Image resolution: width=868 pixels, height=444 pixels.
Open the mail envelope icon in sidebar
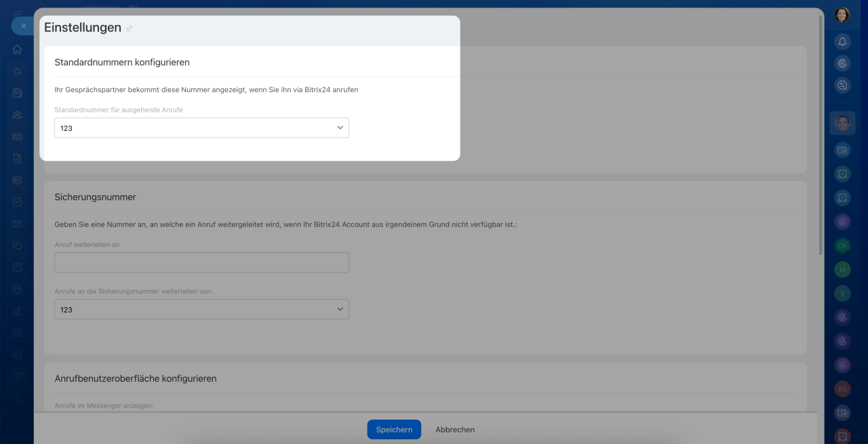click(17, 223)
